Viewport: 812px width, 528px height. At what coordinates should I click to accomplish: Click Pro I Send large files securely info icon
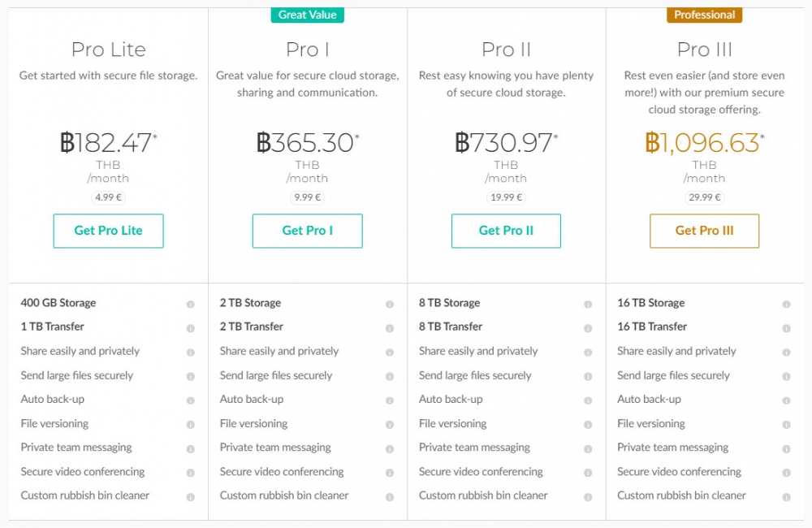(390, 376)
